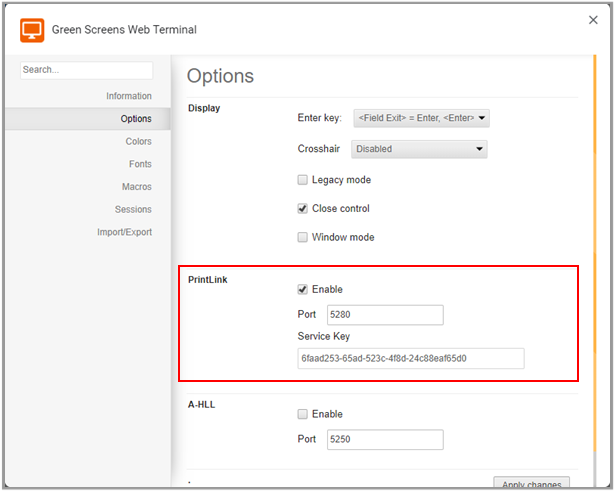
Task: Close the Web Terminal options dialog
Action: tap(593, 20)
